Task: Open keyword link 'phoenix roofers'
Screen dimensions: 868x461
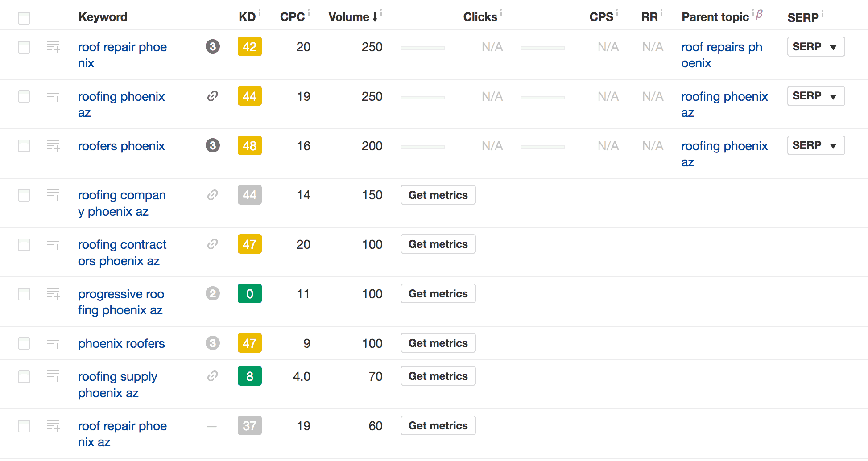Action: (121, 343)
